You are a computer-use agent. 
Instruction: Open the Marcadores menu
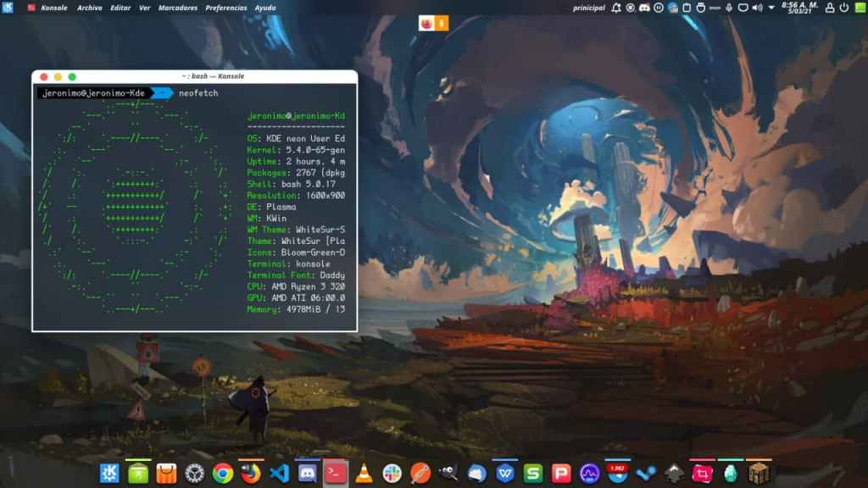pyautogui.click(x=178, y=8)
